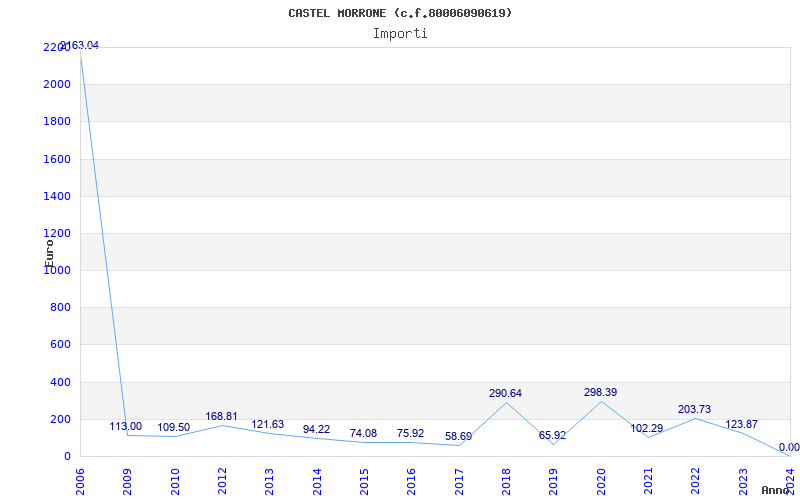This screenshot has height=500, width=800.
Task: Click the 2020 x-axis year label
Action: click(601, 482)
